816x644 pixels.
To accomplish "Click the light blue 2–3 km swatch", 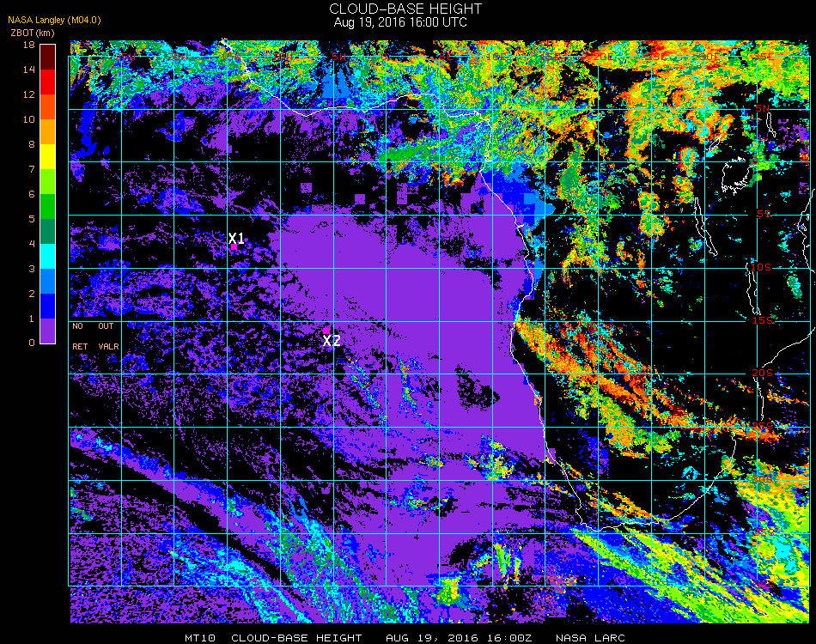I will pyautogui.click(x=47, y=282).
